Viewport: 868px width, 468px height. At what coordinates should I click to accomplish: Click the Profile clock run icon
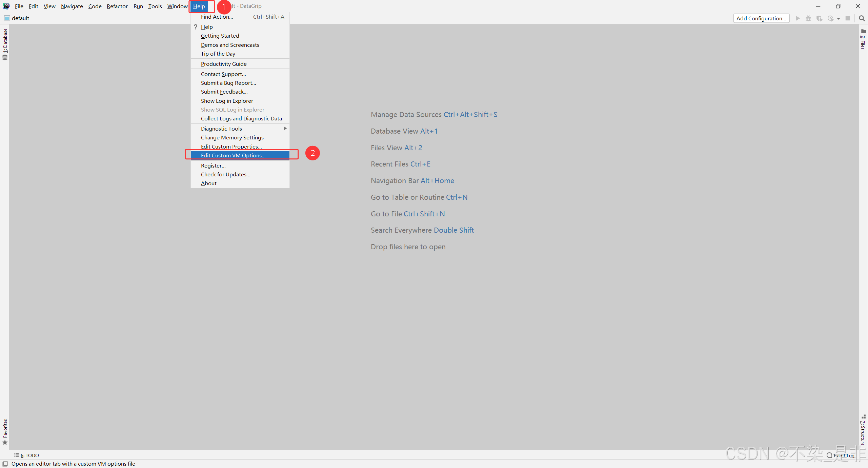pyautogui.click(x=830, y=18)
